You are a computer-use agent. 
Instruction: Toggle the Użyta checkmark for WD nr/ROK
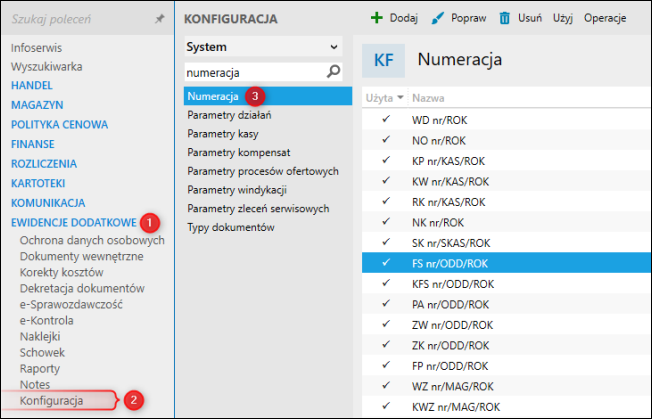[386, 119]
